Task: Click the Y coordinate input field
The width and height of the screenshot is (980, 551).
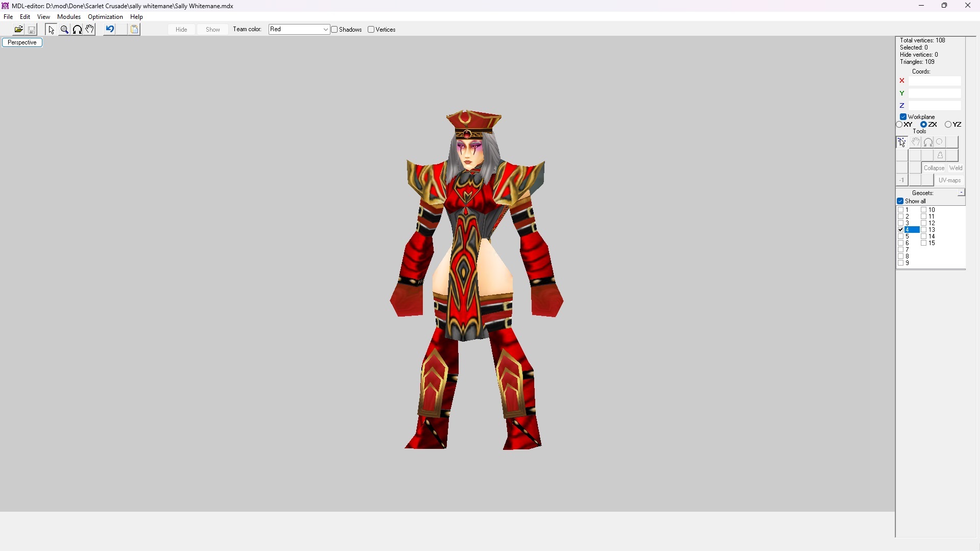Action: pos(936,93)
